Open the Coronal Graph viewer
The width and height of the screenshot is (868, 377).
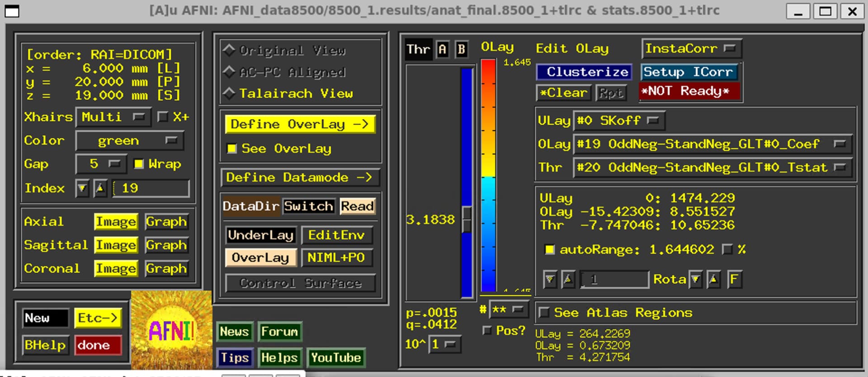coord(166,269)
